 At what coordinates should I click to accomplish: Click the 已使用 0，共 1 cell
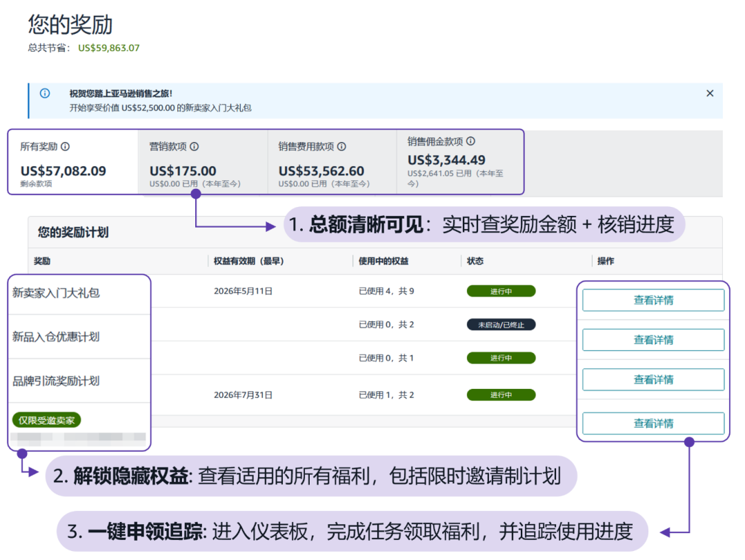pos(386,358)
